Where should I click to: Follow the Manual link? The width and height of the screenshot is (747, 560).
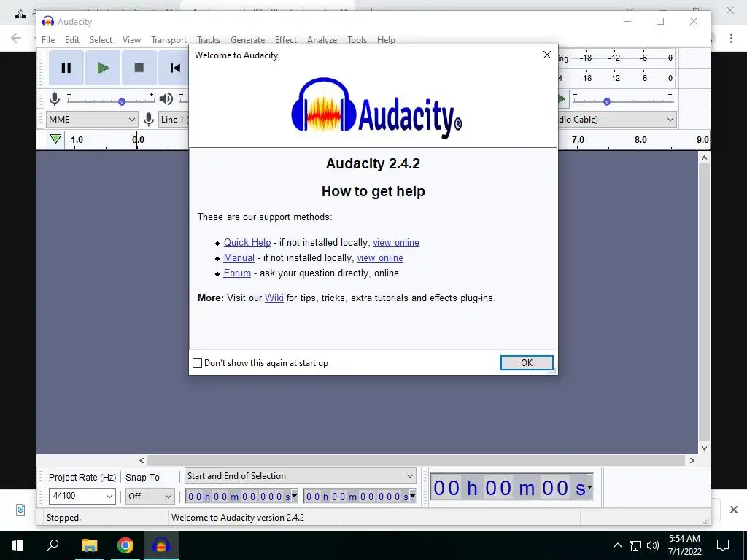239,257
